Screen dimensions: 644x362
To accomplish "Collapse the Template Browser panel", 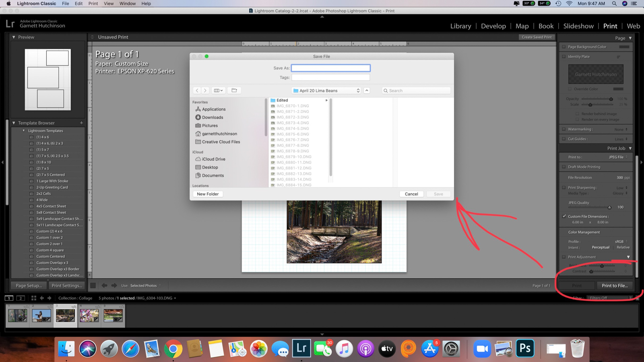I will (x=13, y=123).
